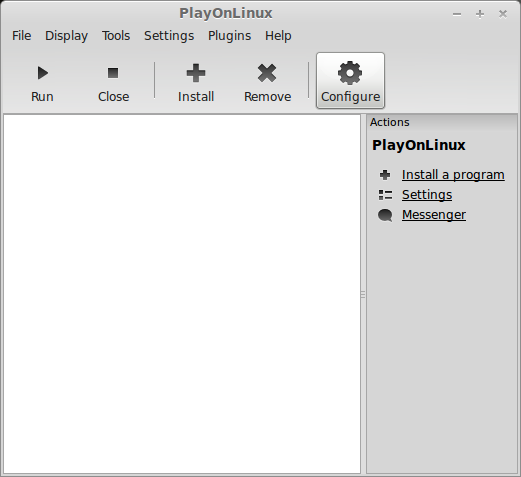Click inside the empty program list area
The image size is (521, 477).
[182, 294]
